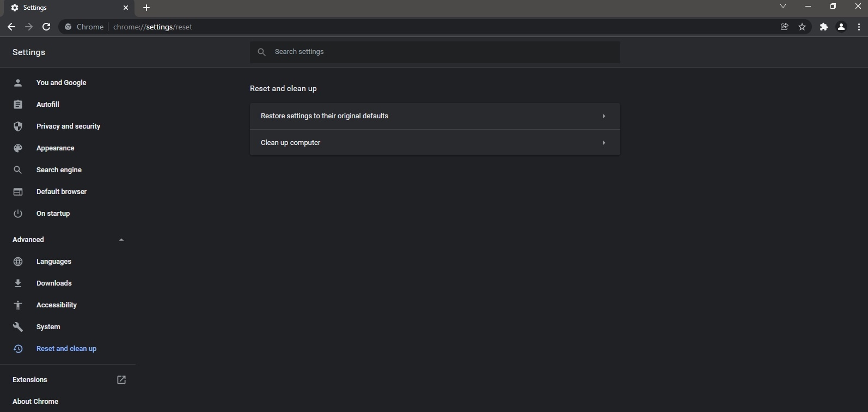
Task: Open Appearance settings
Action: (x=55, y=148)
